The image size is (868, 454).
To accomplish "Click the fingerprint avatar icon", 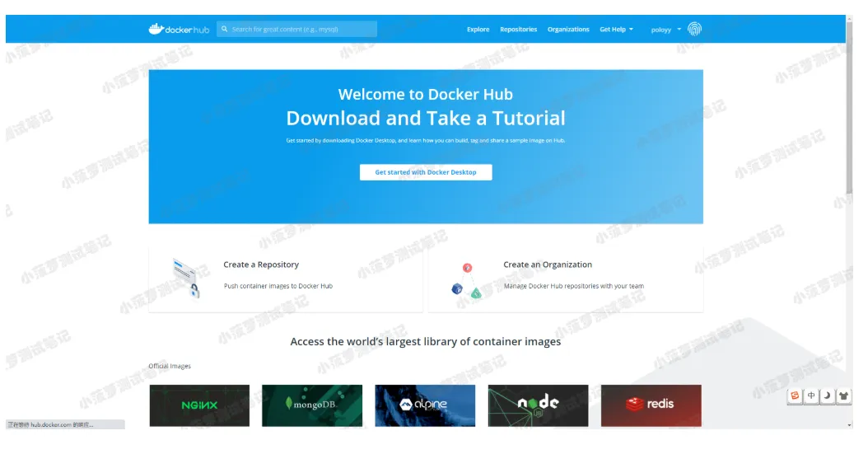I will click(694, 29).
